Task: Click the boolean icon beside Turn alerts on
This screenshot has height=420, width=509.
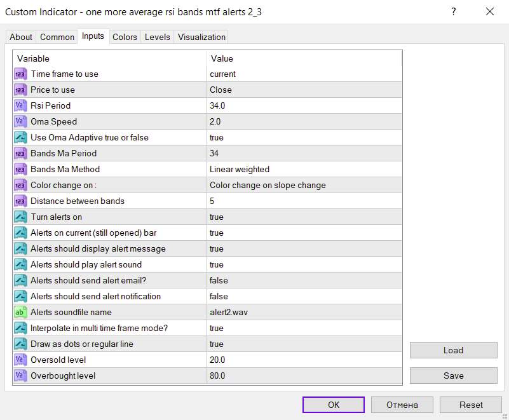Action: [20, 217]
